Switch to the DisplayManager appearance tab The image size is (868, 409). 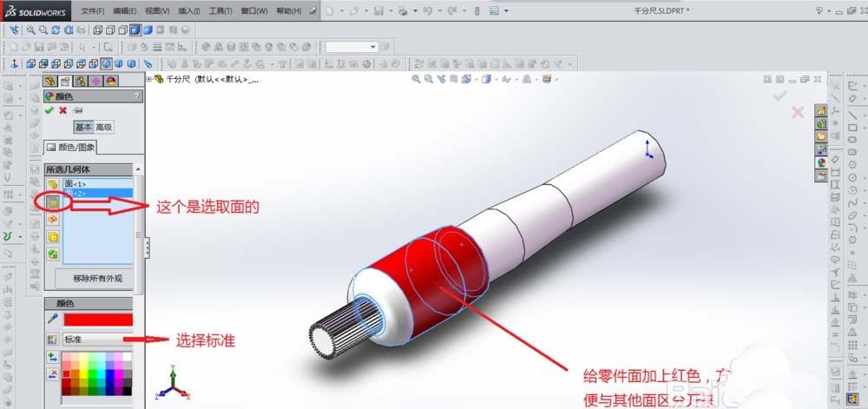pyautogui.click(x=111, y=81)
